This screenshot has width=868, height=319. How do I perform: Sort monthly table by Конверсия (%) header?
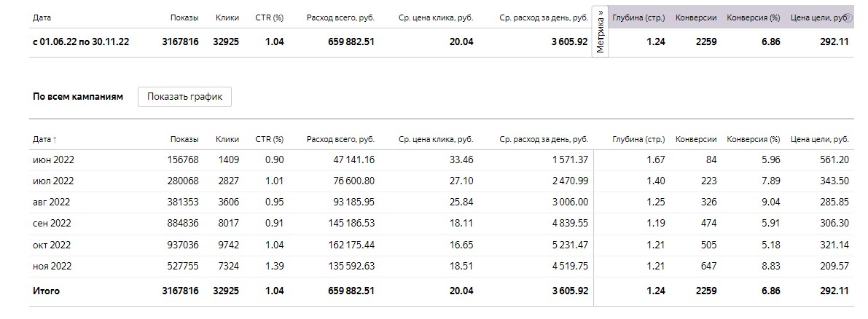pyautogui.click(x=754, y=139)
